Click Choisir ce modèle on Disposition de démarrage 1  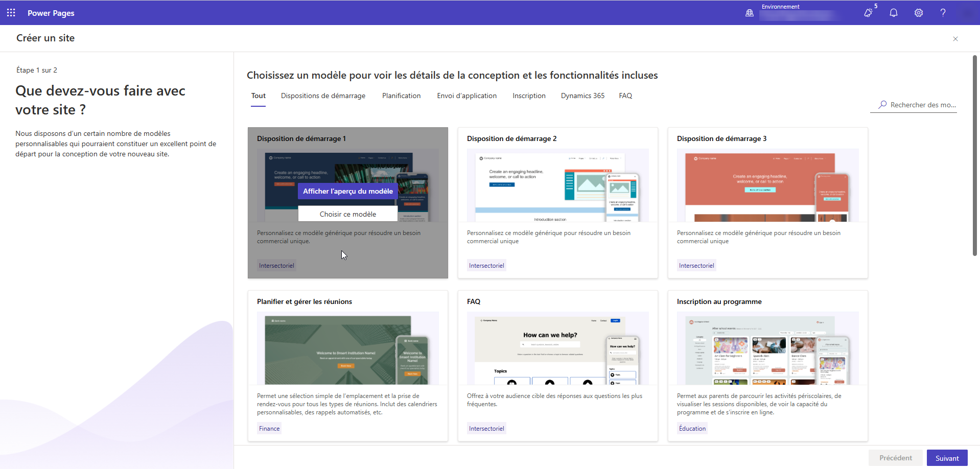click(347, 214)
